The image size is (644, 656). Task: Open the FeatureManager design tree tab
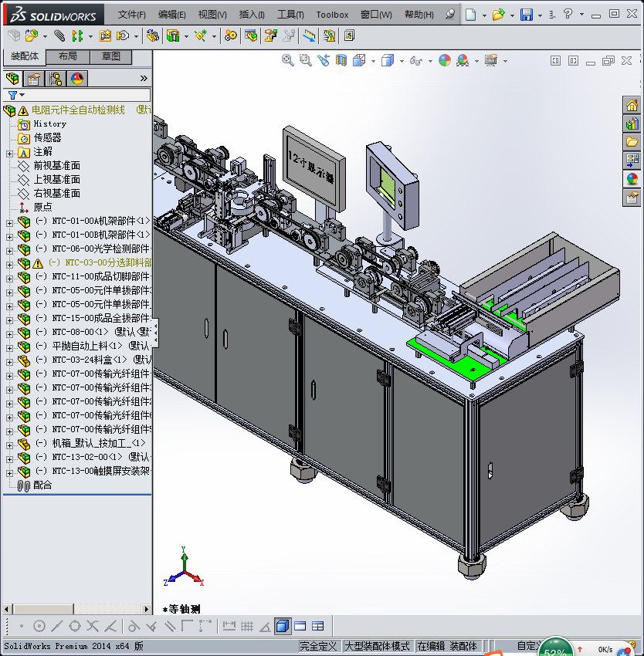[12, 78]
